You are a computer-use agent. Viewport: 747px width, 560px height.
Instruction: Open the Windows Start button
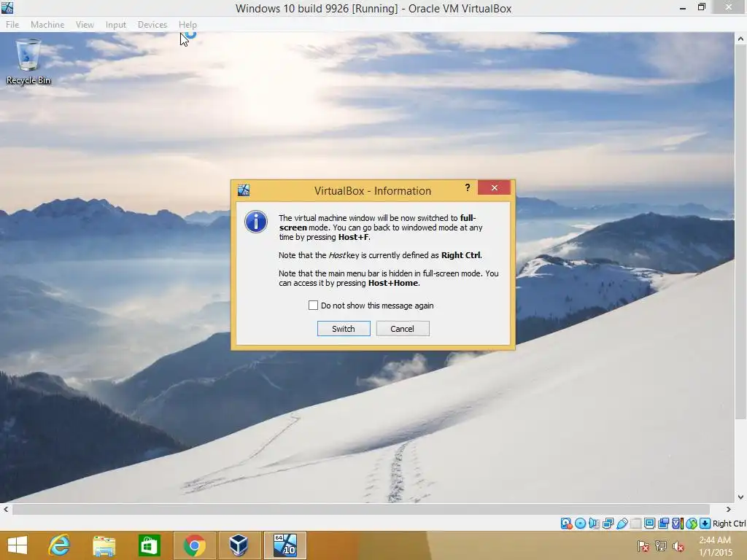(x=18, y=545)
